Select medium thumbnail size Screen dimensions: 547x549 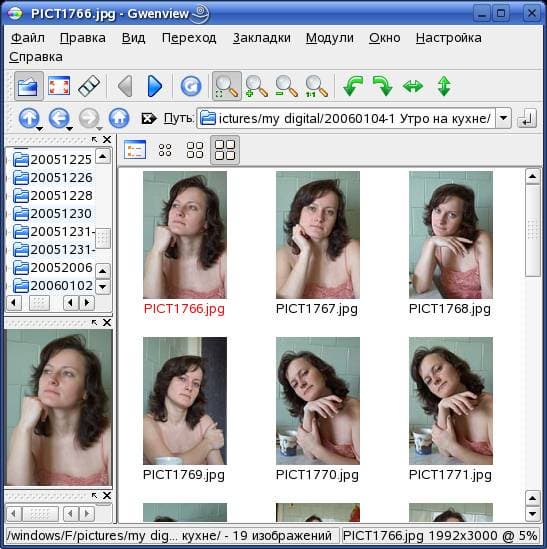click(x=195, y=150)
